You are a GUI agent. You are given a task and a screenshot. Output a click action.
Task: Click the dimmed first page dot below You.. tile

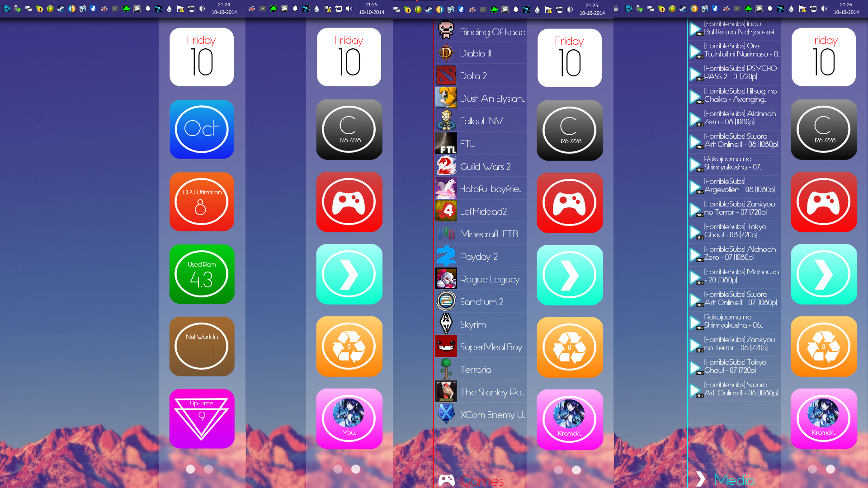(x=338, y=469)
